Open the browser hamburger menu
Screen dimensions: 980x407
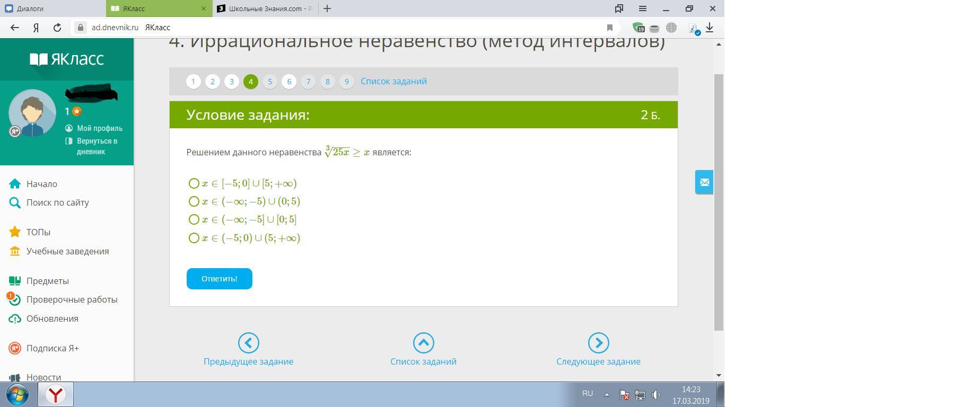pyautogui.click(x=643, y=8)
